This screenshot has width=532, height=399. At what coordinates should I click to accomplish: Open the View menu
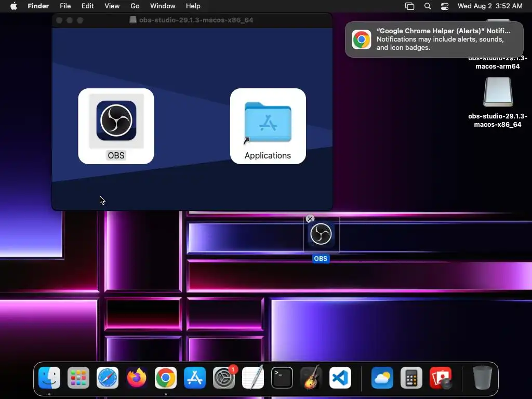(112, 6)
